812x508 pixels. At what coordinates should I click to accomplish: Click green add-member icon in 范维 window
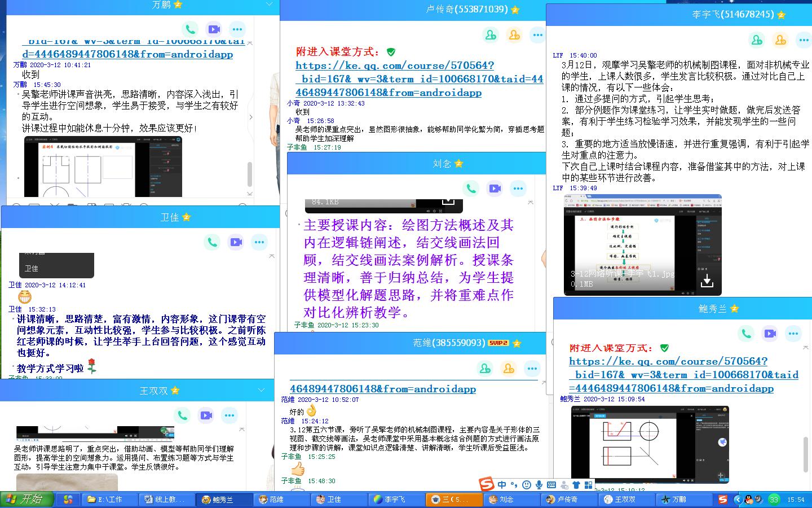pyautogui.click(x=485, y=369)
